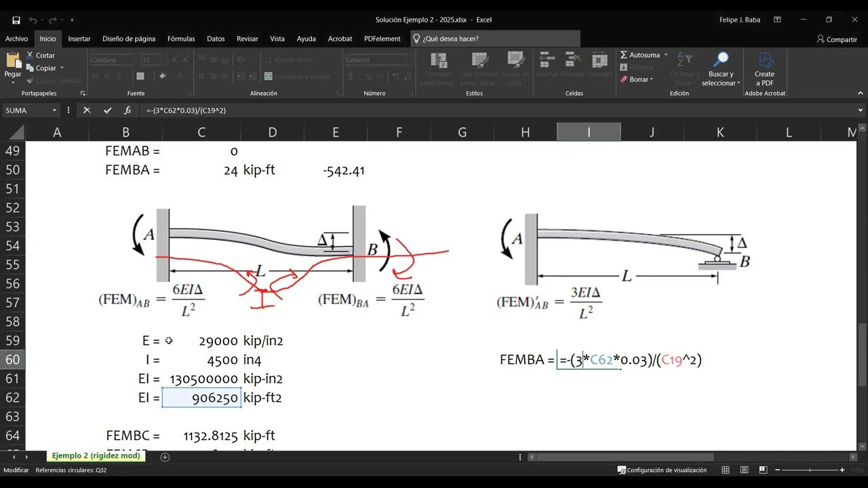Select column C header
The width and height of the screenshot is (868, 488).
pyautogui.click(x=201, y=132)
